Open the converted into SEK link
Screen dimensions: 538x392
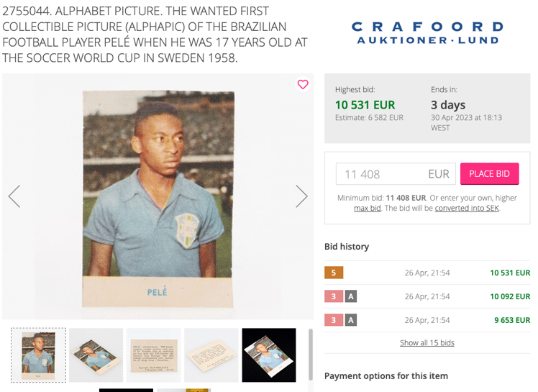467,208
